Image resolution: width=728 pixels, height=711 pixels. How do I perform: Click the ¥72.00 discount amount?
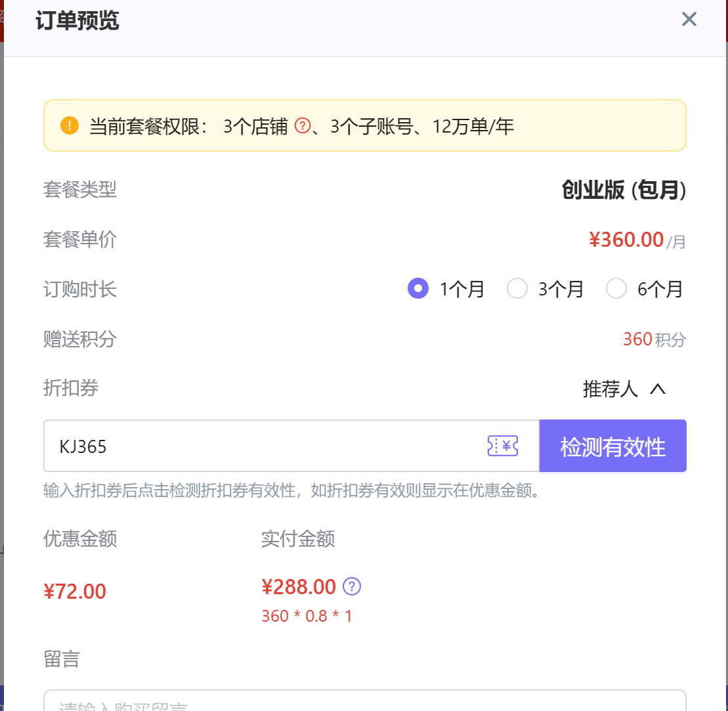pos(75,591)
